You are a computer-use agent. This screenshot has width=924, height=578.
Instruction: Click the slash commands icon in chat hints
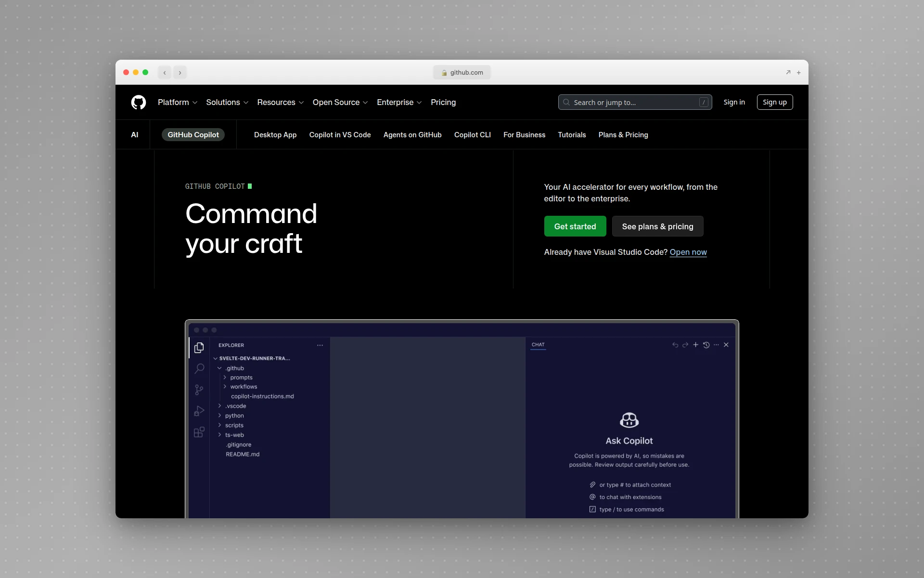(x=592, y=509)
